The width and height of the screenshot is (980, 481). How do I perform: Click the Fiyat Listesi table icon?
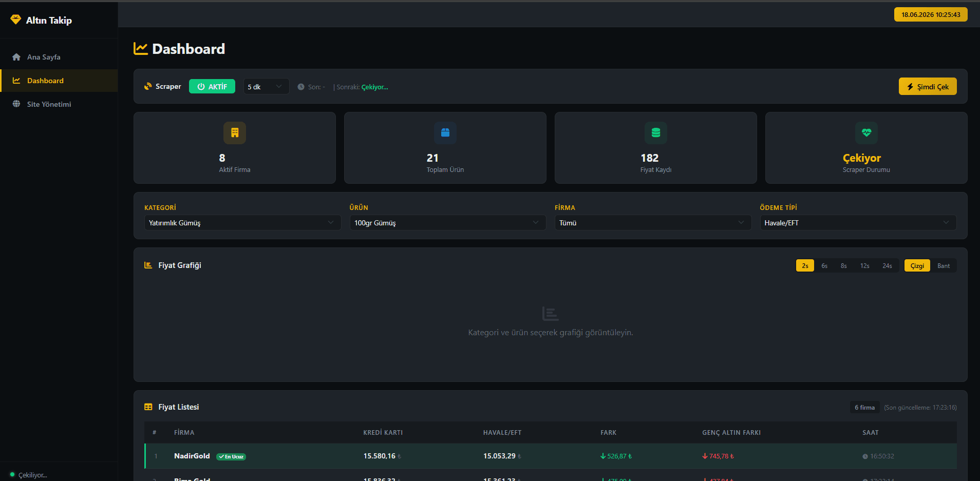148,407
